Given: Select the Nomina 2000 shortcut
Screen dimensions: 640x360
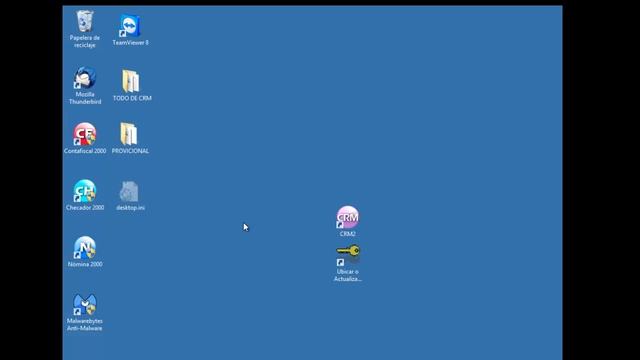Looking at the screenshot, I should (x=84, y=247).
